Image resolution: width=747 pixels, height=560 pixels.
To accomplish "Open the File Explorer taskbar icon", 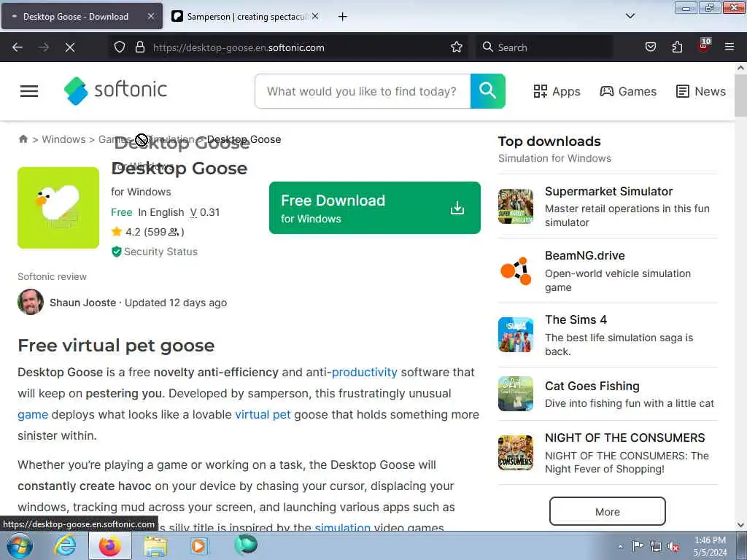I will (156, 546).
